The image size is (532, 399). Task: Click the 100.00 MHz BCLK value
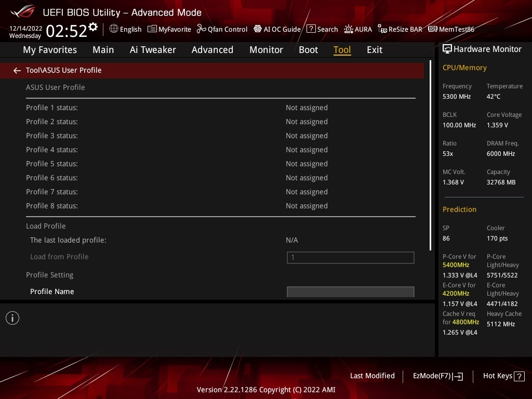tap(459, 125)
